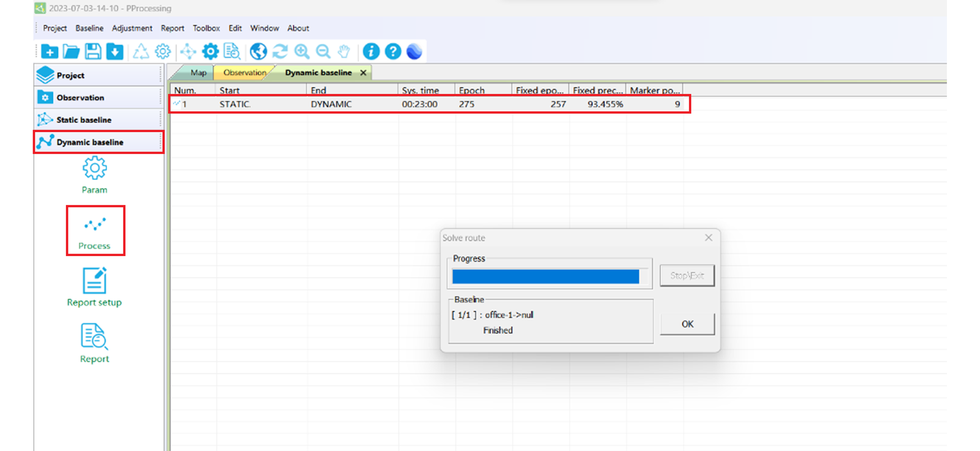Click the Process icon in sidebar

tap(95, 231)
